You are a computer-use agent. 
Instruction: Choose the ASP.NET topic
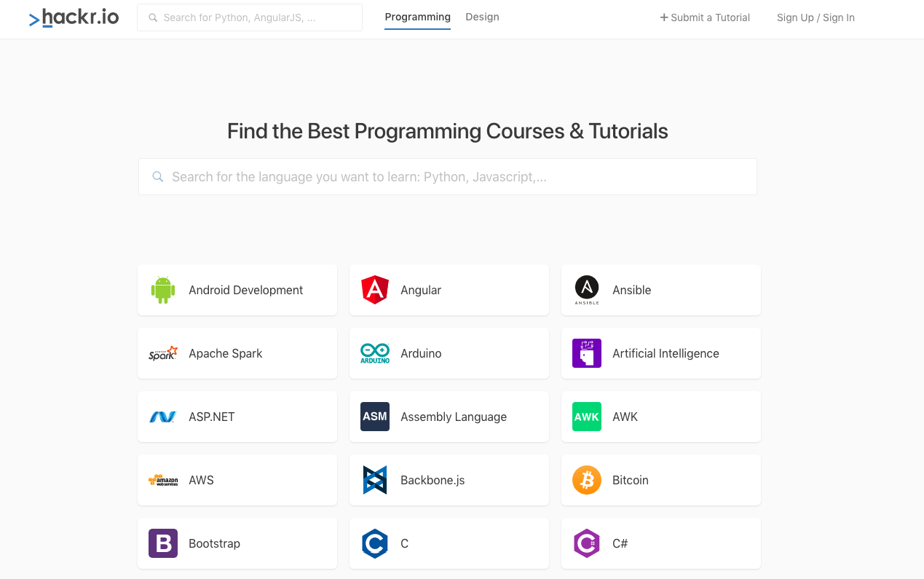click(237, 417)
